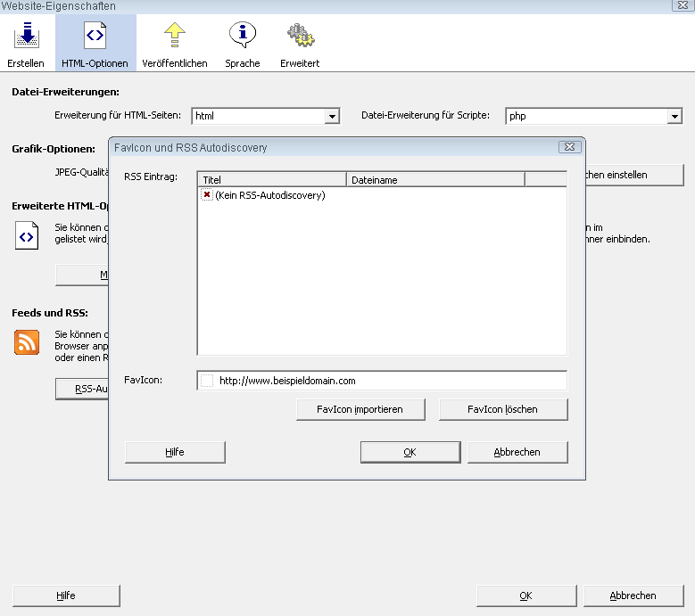Click the orange RSS feed icon
The height and width of the screenshot is (616, 695).
click(x=27, y=341)
